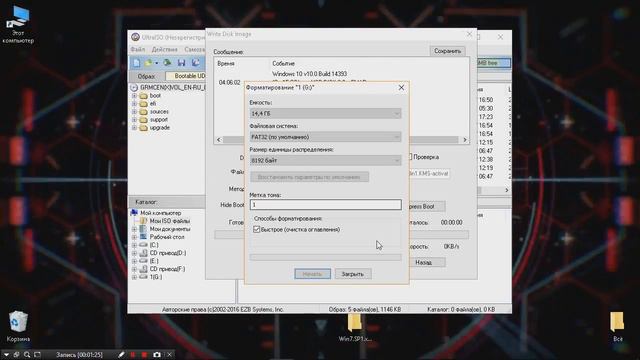Select Мои документы in catalog tree
Viewport: 640px width, 360px height.
(170, 229)
